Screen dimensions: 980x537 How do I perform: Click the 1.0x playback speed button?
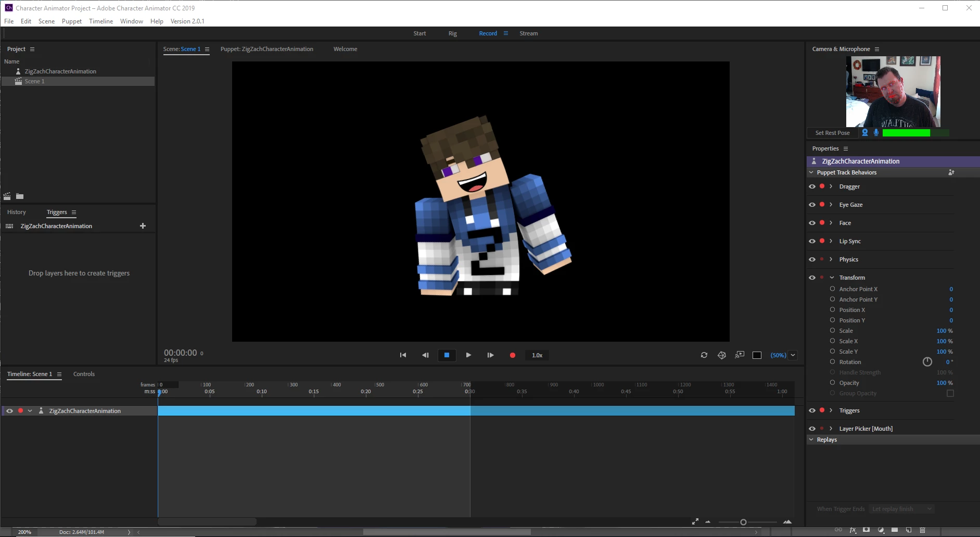point(537,355)
